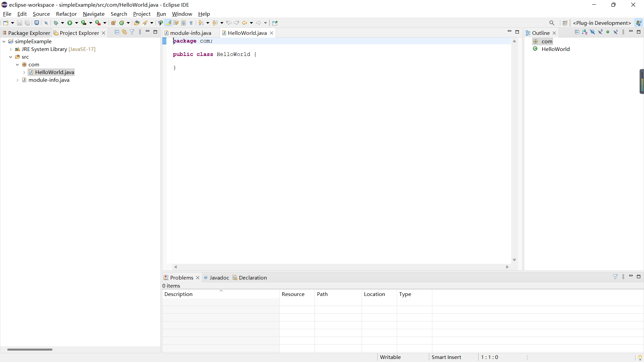Open the Refactor menu
The height and width of the screenshot is (362, 644).
(x=66, y=14)
